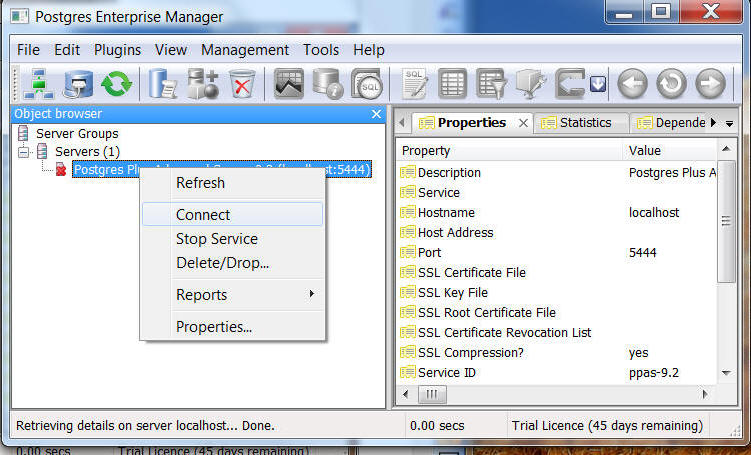Select the Server Groups tree item
The image size is (751, 455).
pyautogui.click(x=77, y=133)
